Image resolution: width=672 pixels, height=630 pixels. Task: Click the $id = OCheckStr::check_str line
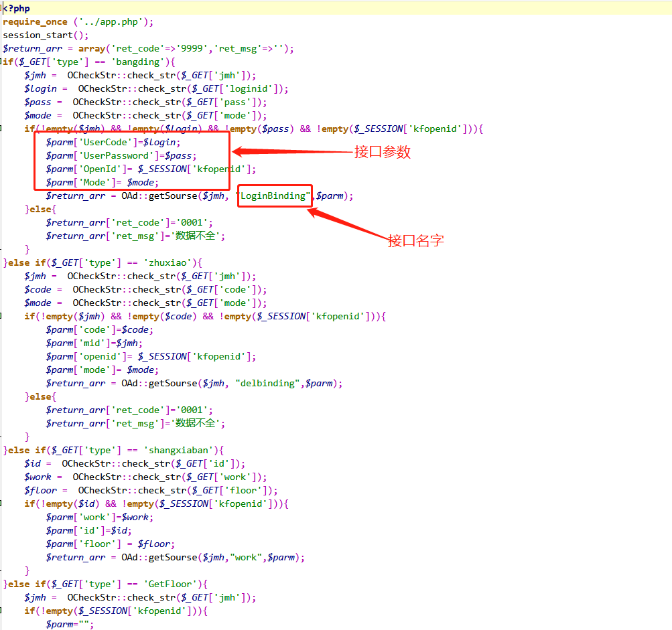(135, 464)
